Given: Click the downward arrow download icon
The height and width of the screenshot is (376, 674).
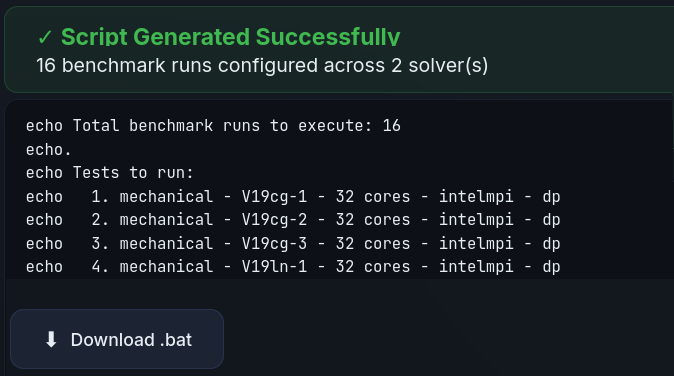Looking at the screenshot, I should tap(51, 339).
